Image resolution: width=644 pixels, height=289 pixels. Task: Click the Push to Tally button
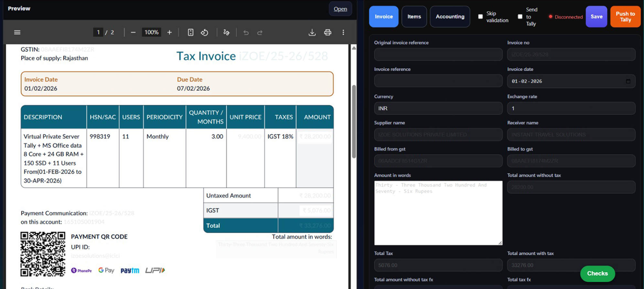(x=625, y=16)
